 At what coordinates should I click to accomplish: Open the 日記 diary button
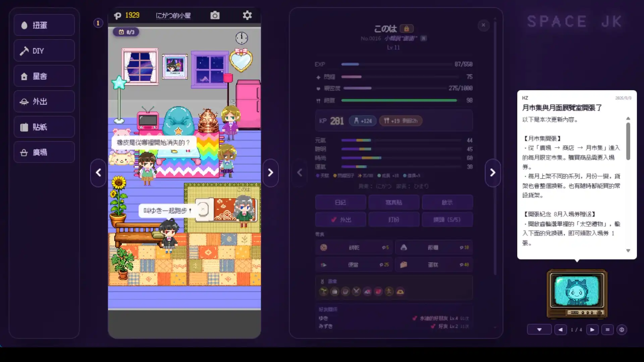[x=340, y=202]
